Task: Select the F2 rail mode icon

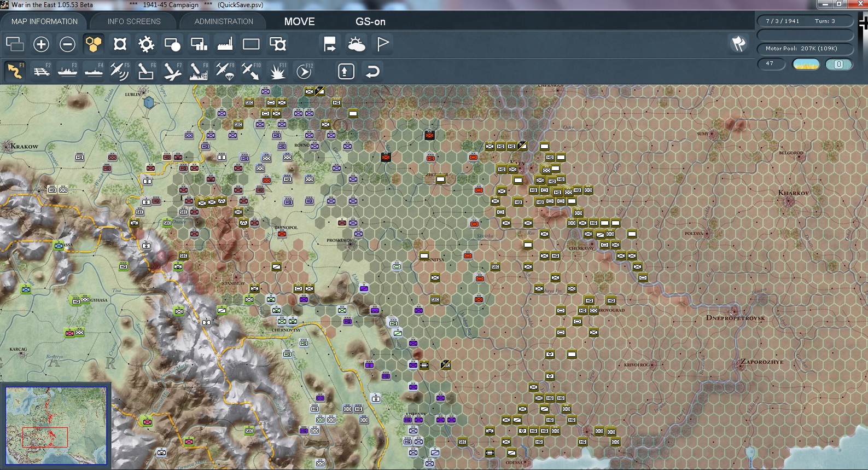Action: click(41, 71)
